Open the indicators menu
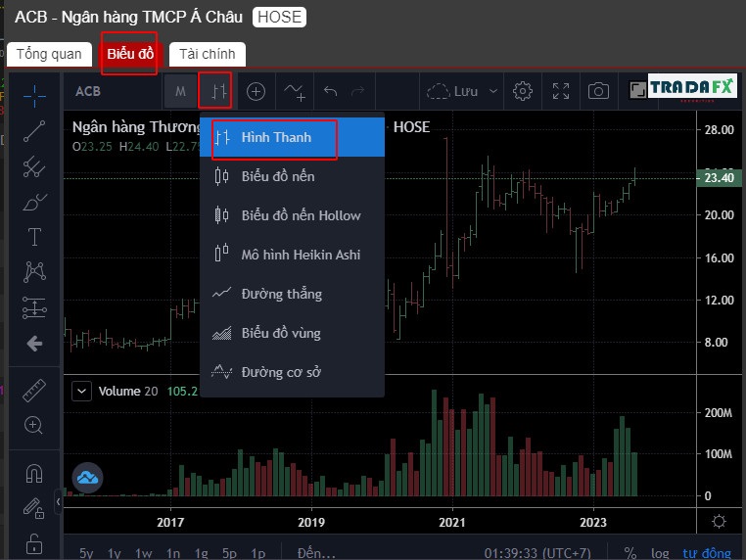Image resolution: width=746 pixels, height=560 pixels. (295, 91)
